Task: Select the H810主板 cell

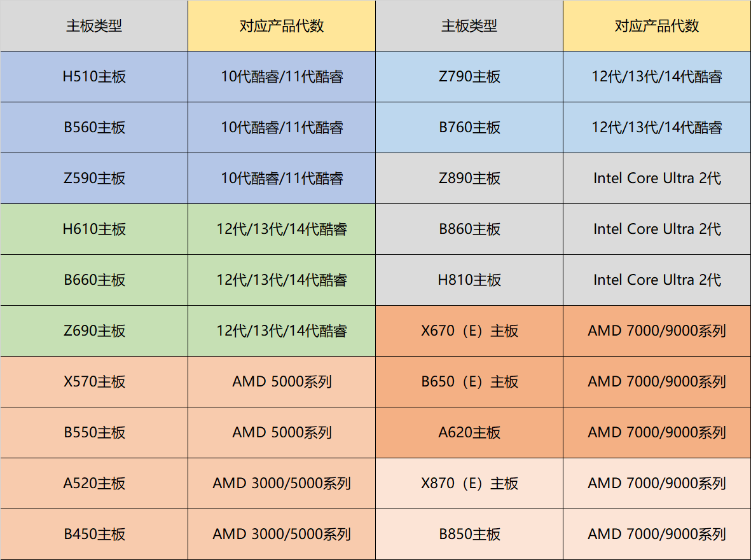Action: click(469, 280)
